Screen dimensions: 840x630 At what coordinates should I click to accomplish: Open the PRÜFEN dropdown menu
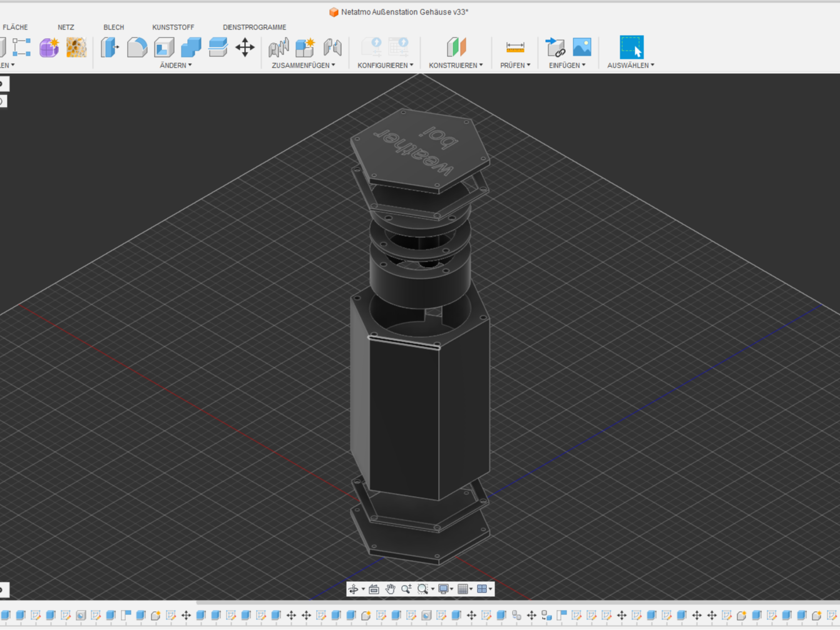tap(515, 65)
